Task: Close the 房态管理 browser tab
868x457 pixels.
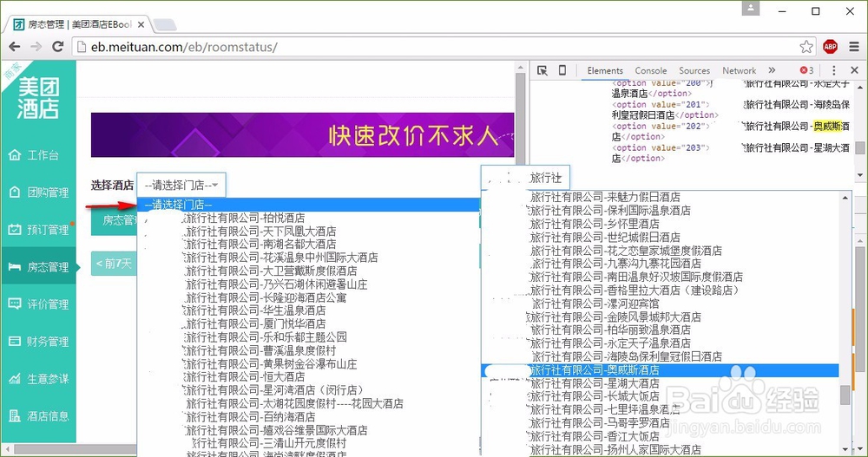Action: point(141,24)
